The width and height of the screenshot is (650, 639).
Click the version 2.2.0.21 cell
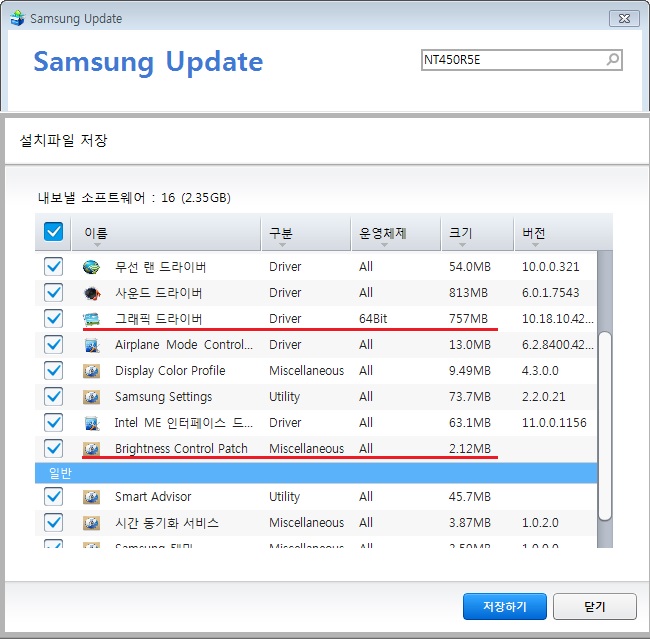543,397
